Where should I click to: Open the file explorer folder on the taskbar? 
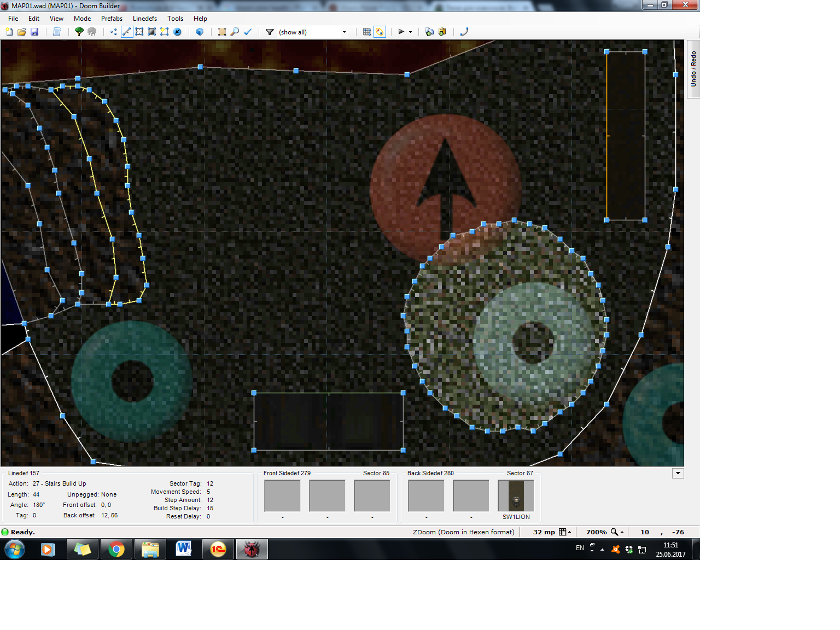(x=150, y=549)
